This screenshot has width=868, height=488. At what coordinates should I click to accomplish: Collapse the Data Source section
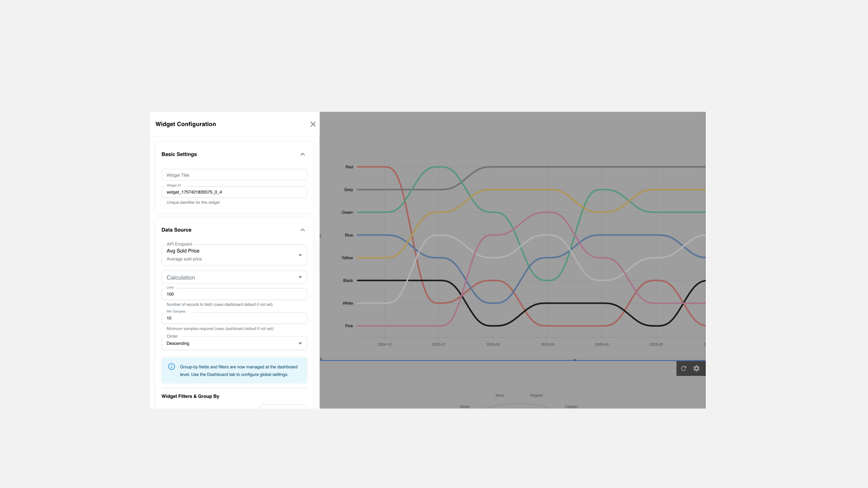pyautogui.click(x=302, y=230)
